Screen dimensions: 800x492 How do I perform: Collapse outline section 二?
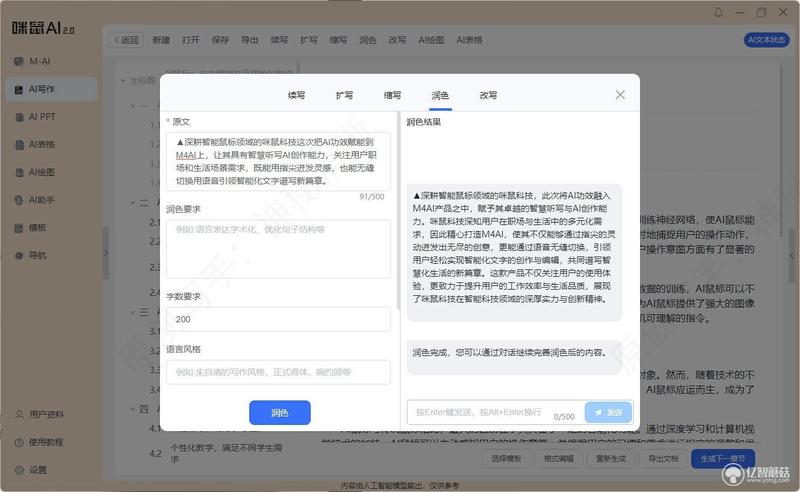[133, 203]
